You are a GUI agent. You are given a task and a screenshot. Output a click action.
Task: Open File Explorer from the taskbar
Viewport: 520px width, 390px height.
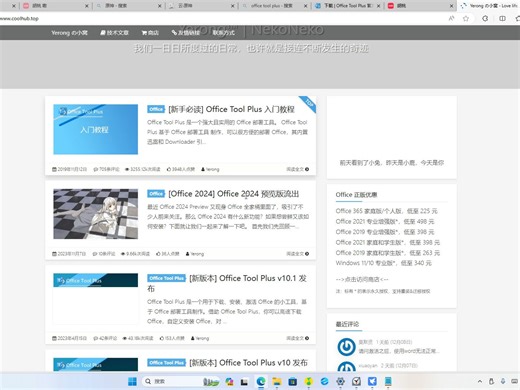(x=277, y=381)
